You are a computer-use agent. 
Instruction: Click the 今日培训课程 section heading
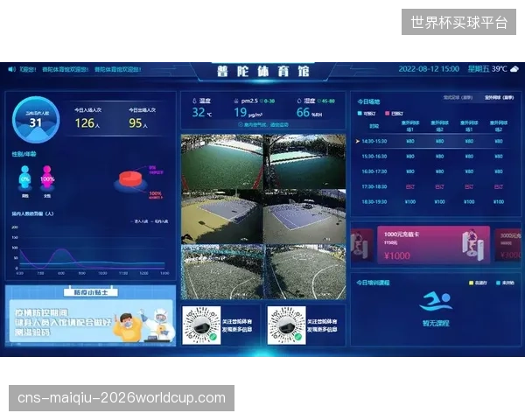(373, 283)
